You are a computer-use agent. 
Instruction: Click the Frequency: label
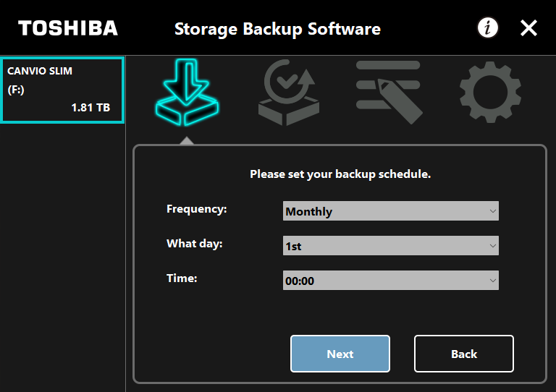click(196, 209)
